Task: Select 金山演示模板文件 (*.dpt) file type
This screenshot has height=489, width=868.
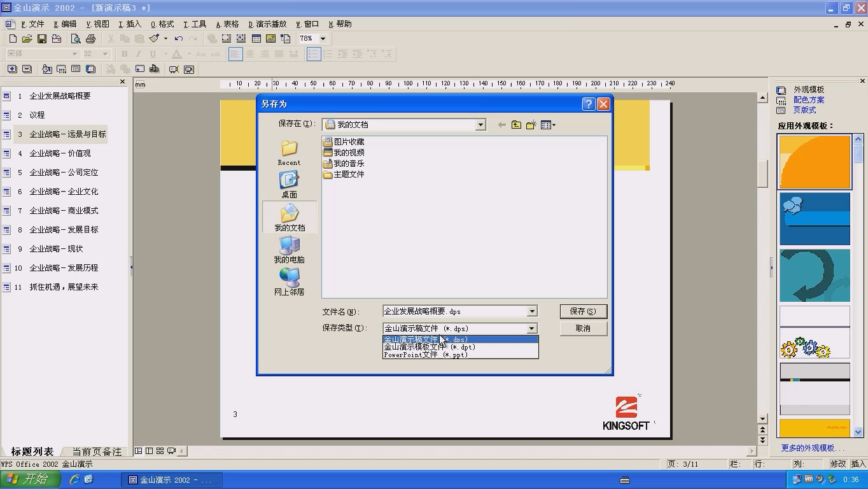Action: coord(461,347)
